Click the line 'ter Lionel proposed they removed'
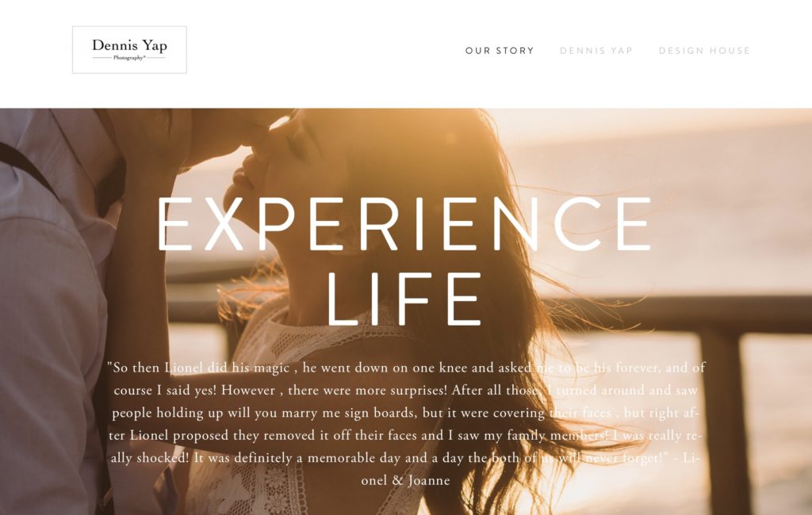Screen dimensions: 812x515 (x=406, y=435)
